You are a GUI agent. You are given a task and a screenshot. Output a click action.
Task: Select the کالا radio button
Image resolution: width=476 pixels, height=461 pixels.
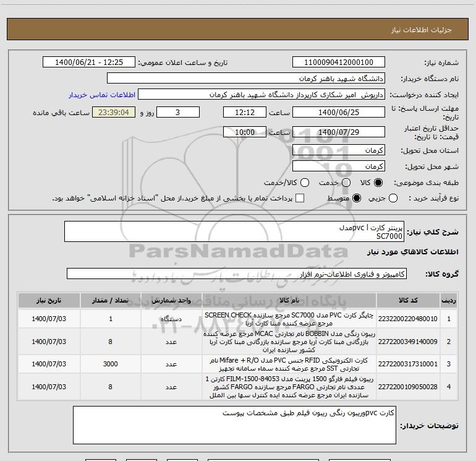click(x=378, y=183)
